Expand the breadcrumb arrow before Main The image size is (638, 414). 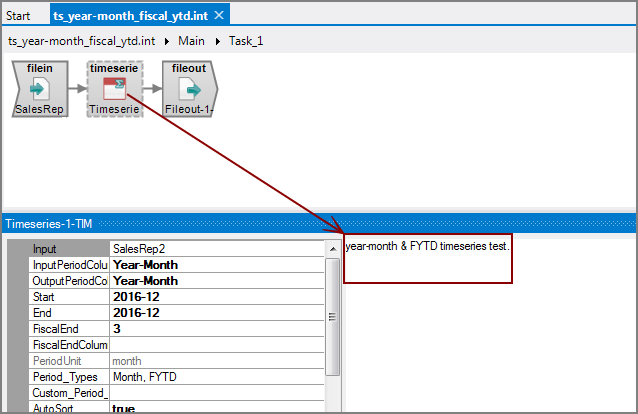point(167,42)
